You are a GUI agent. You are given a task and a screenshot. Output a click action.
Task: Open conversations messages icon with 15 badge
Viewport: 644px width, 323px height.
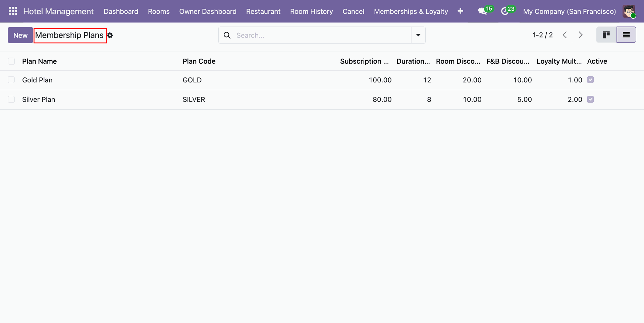pos(486,11)
